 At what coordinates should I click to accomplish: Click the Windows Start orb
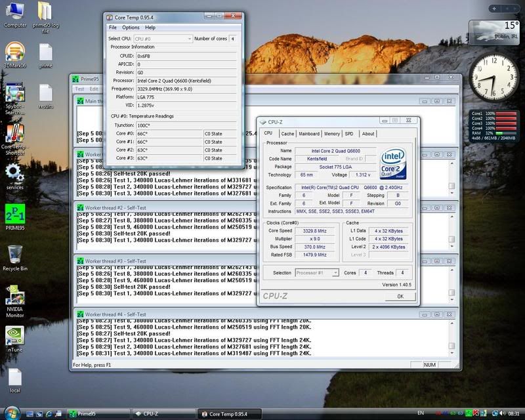click(x=12, y=413)
